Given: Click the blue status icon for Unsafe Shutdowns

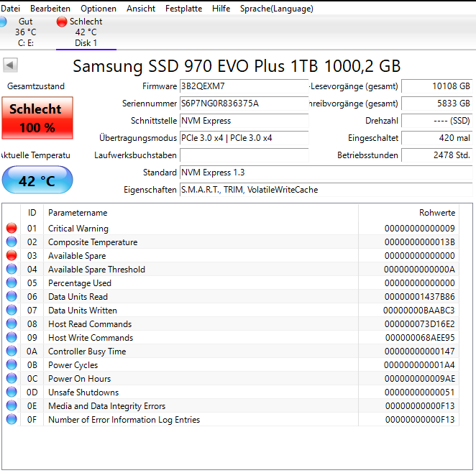Looking at the screenshot, I should click(x=12, y=392).
